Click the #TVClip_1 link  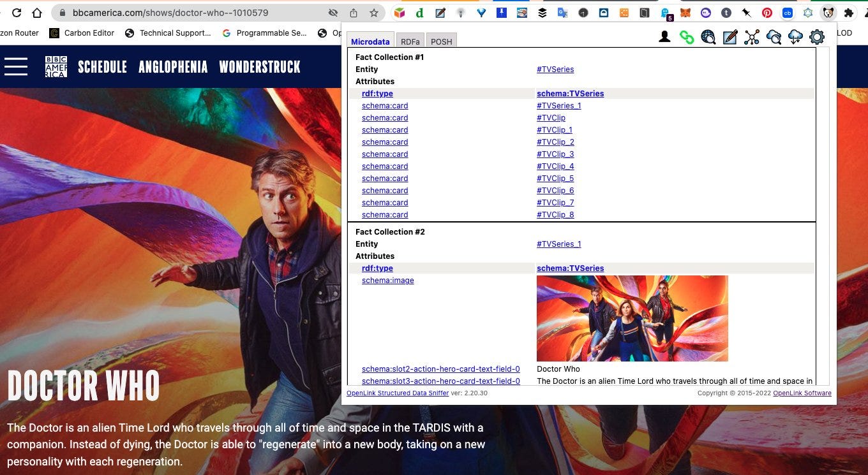point(555,130)
